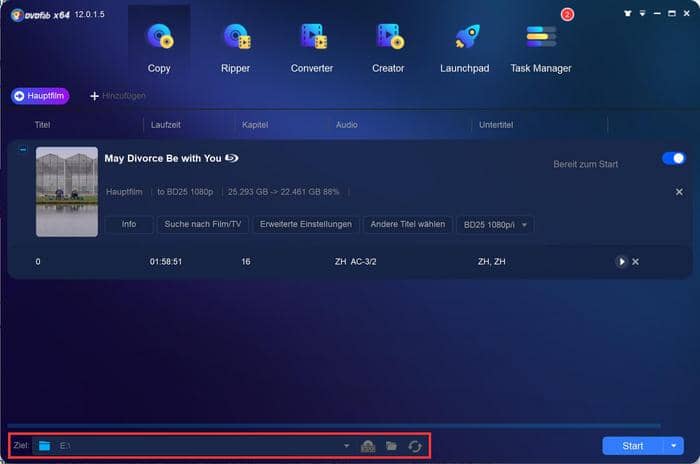Click the red notification badge

click(567, 15)
